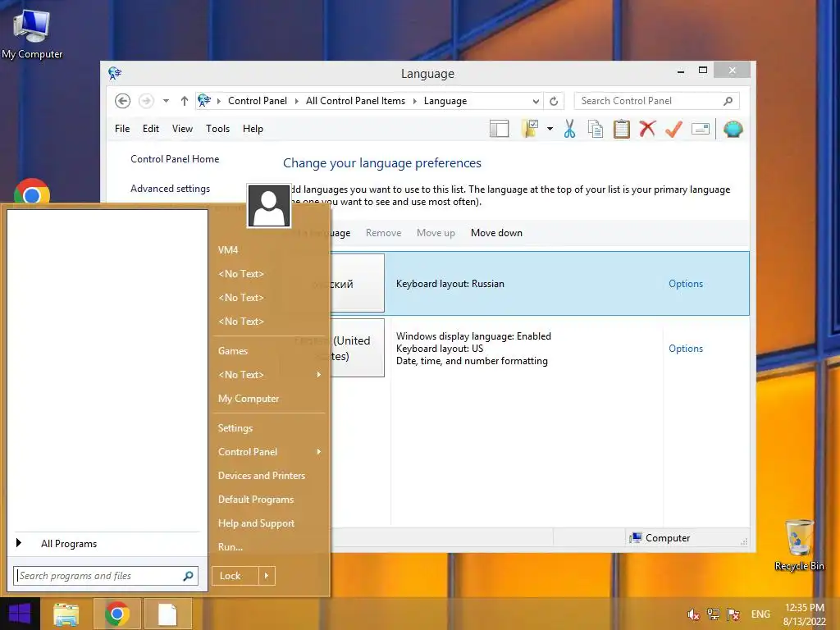This screenshot has height=630, width=840.
Task: Click the orange checkmark Properties toolbar icon
Action: 673,129
